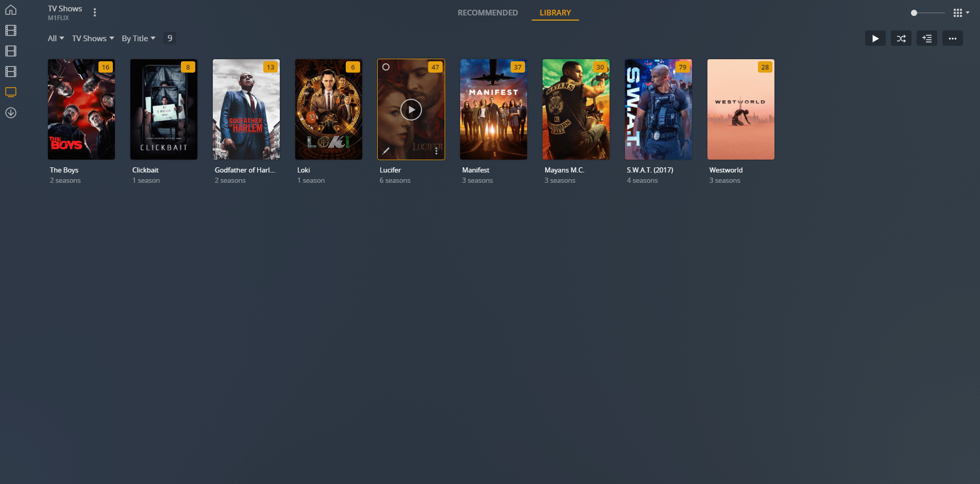Expand the TV Shows type dropdown
Image resolution: width=980 pixels, height=484 pixels.
(93, 39)
